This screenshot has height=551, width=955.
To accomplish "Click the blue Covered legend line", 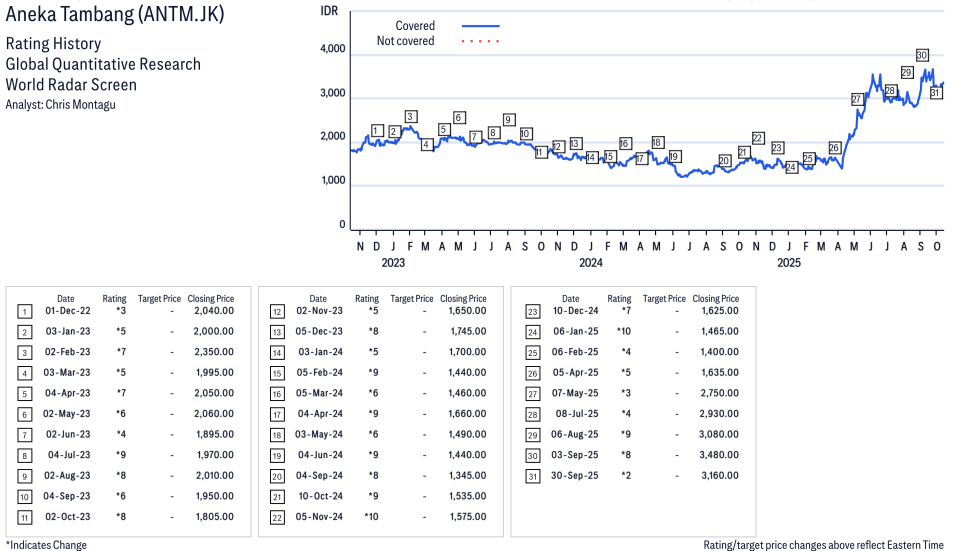I will [480, 26].
